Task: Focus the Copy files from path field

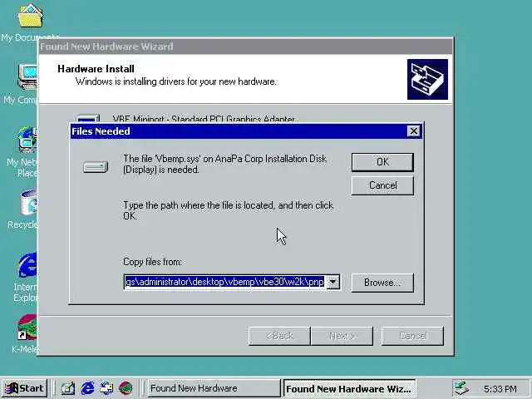Action: pyautogui.click(x=225, y=282)
